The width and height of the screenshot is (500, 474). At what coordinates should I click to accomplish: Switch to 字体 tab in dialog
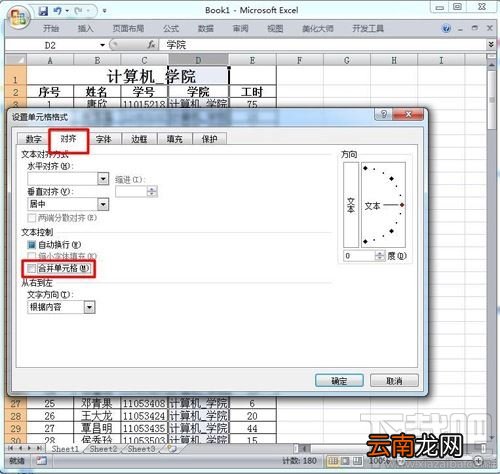104,139
